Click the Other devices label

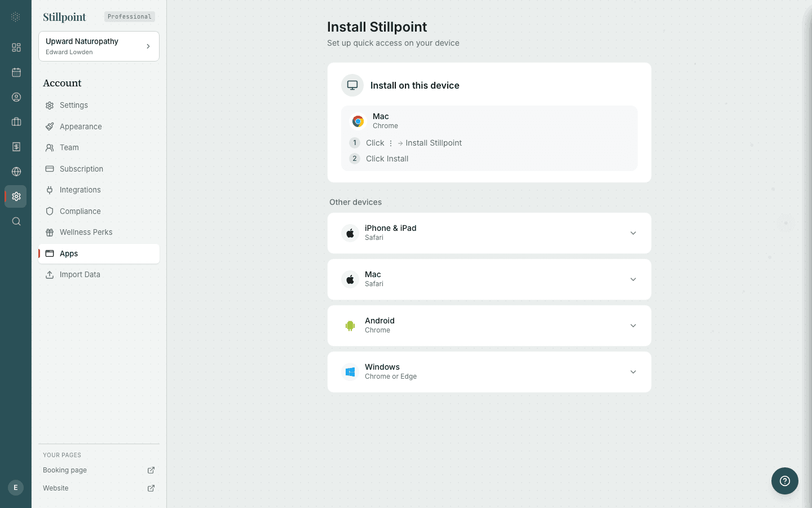[355, 202]
